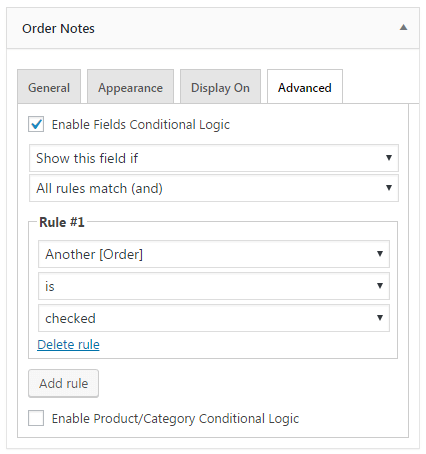Viewport: 426px width, 454px height.
Task: Select the Display On tab
Action: pos(220,87)
